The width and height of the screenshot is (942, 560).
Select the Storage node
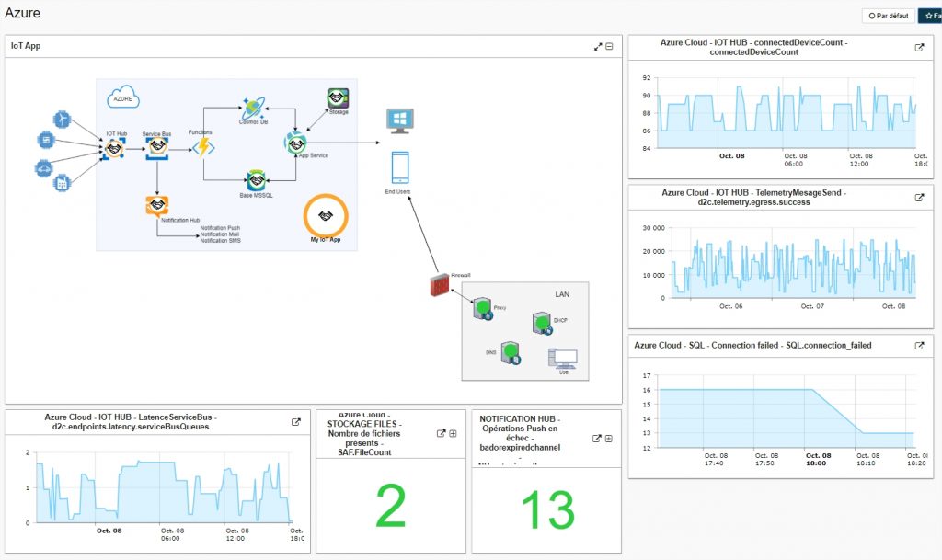click(x=339, y=98)
